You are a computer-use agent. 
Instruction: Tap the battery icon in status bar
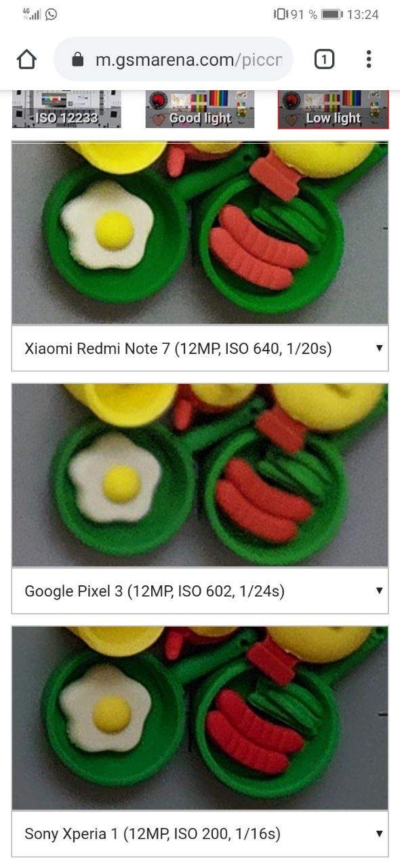pyautogui.click(x=332, y=14)
